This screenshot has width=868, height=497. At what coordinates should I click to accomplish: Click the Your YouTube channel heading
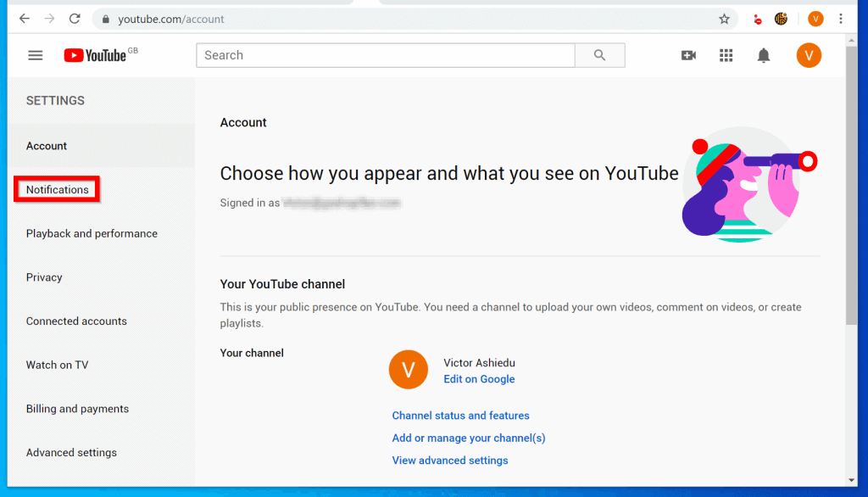click(x=282, y=284)
